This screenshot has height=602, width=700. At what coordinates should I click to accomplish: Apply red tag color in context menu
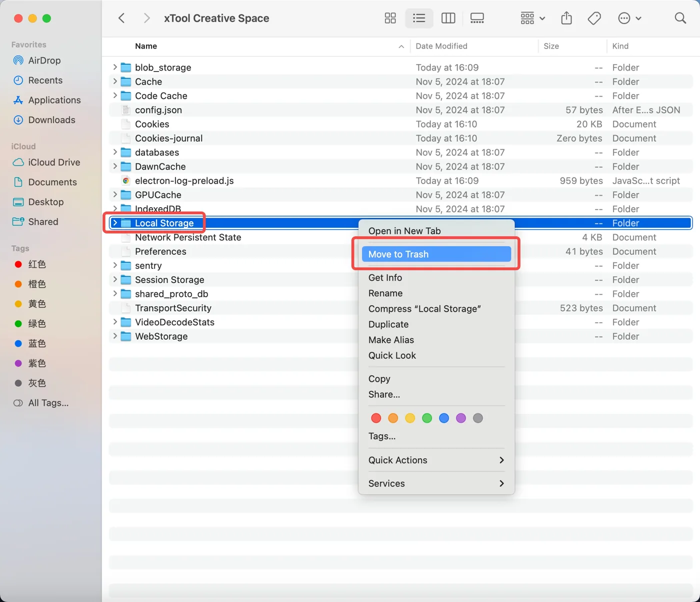(x=376, y=418)
